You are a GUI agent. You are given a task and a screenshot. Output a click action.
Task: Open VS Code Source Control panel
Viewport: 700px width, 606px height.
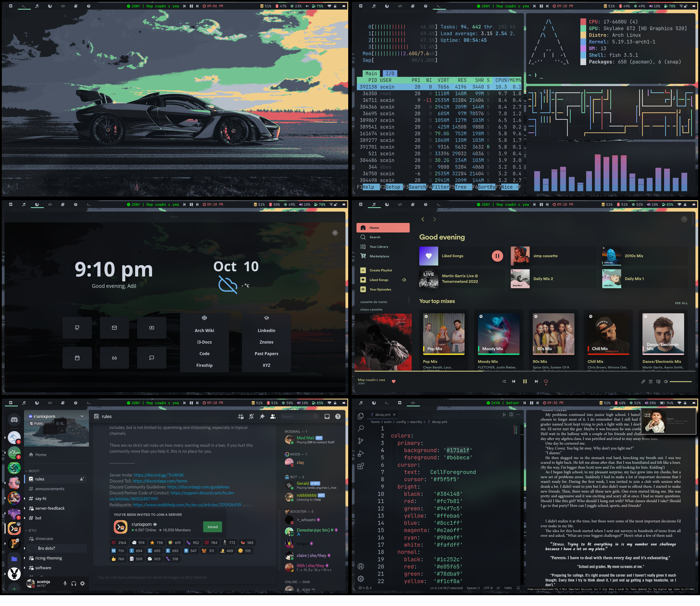coord(361,441)
